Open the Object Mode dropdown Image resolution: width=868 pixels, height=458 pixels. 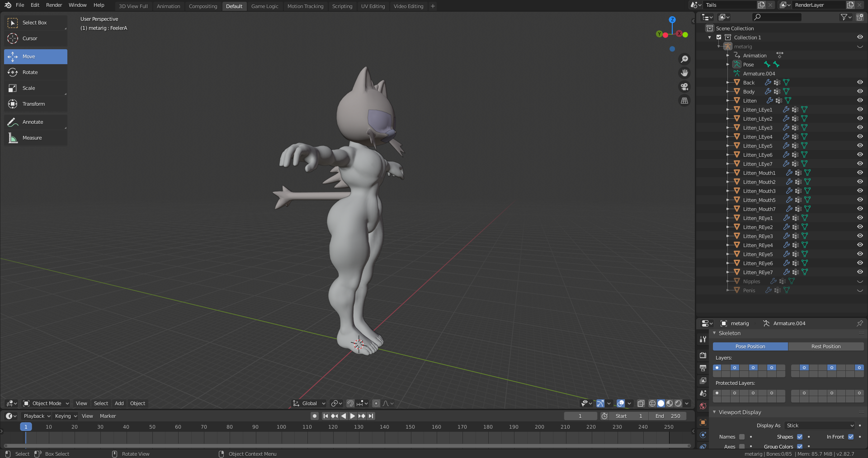46,403
